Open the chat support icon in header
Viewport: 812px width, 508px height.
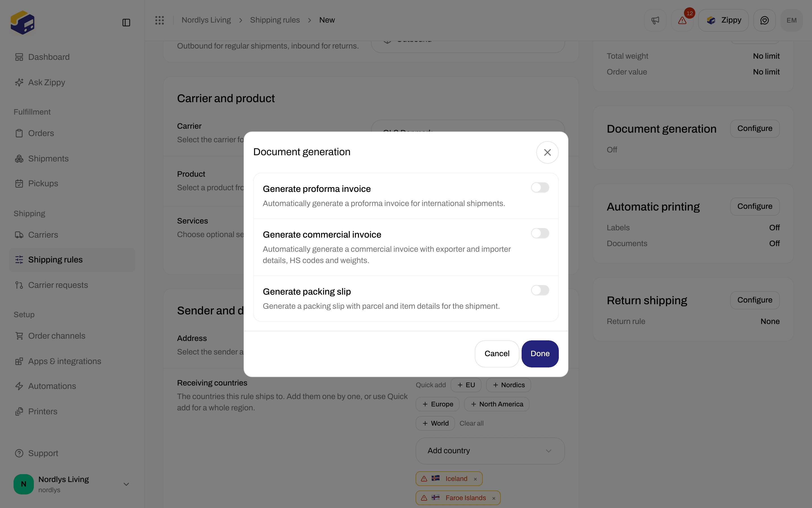[x=764, y=21]
